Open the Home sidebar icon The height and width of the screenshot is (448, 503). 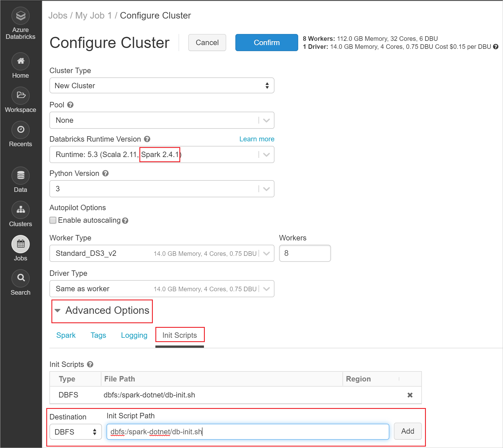click(20, 61)
